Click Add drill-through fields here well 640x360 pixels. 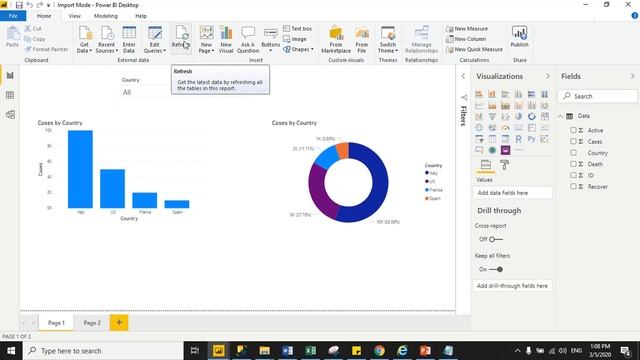click(513, 286)
